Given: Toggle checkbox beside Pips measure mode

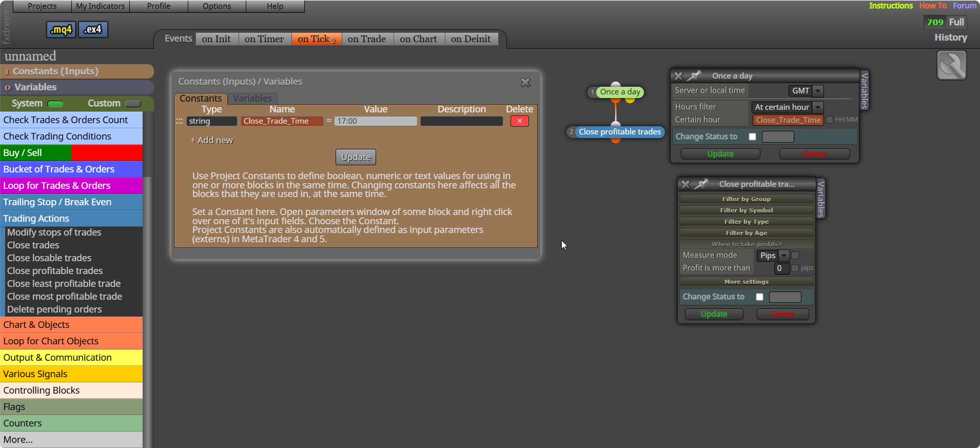Looking at the screenshot, I should point(795,256).
